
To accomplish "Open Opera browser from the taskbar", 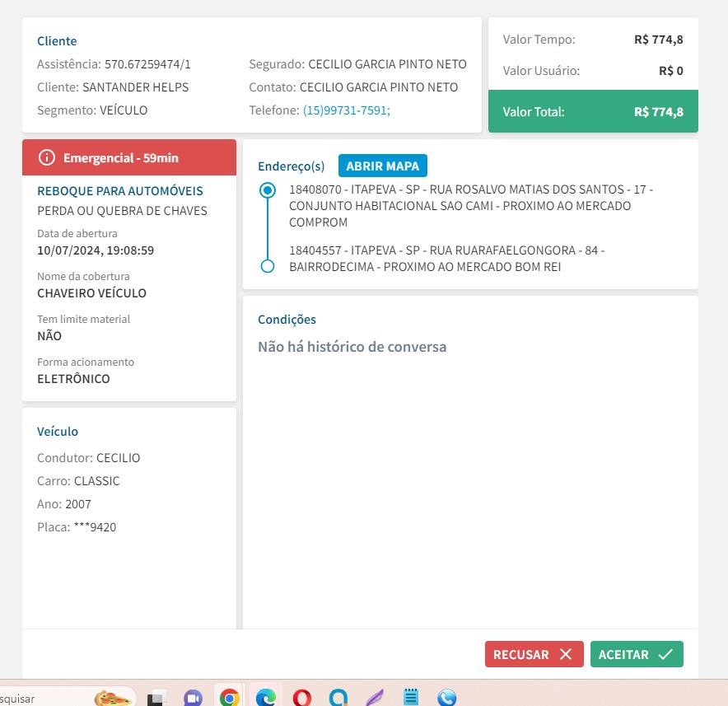I will [301, 697].
